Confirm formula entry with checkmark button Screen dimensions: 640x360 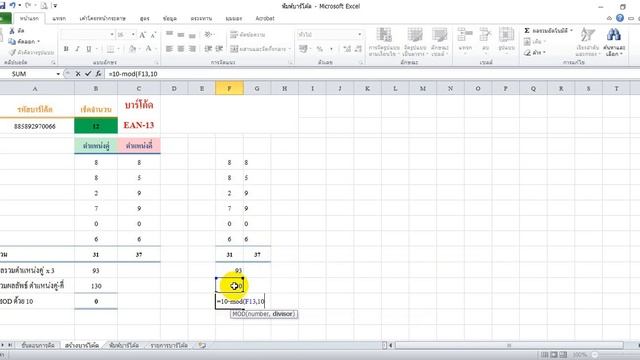(88, 74)
